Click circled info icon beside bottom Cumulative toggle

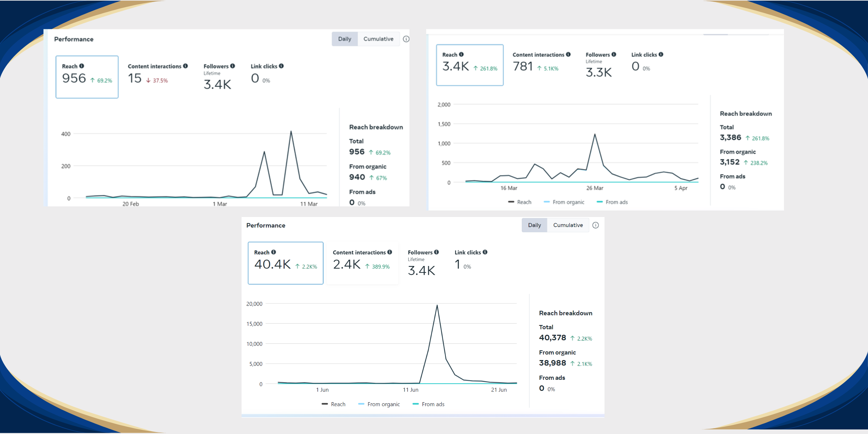tap(595, 225)
